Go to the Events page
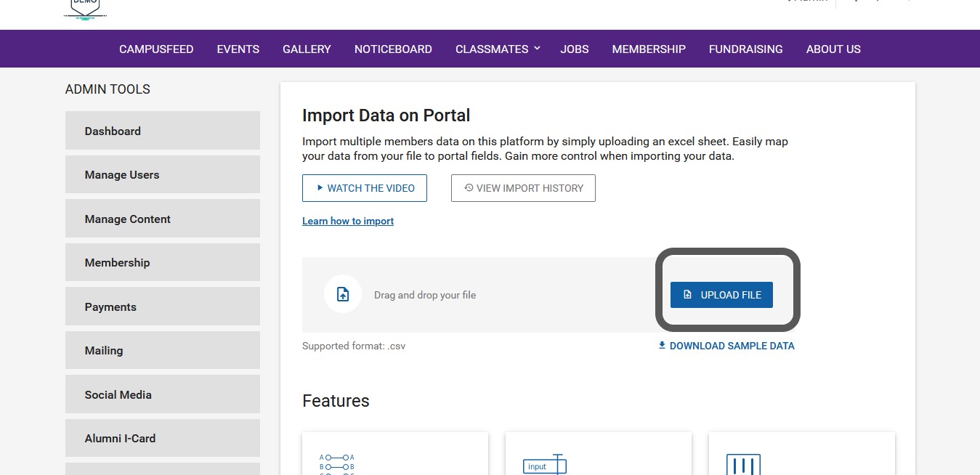 click(x=238, y=49)
